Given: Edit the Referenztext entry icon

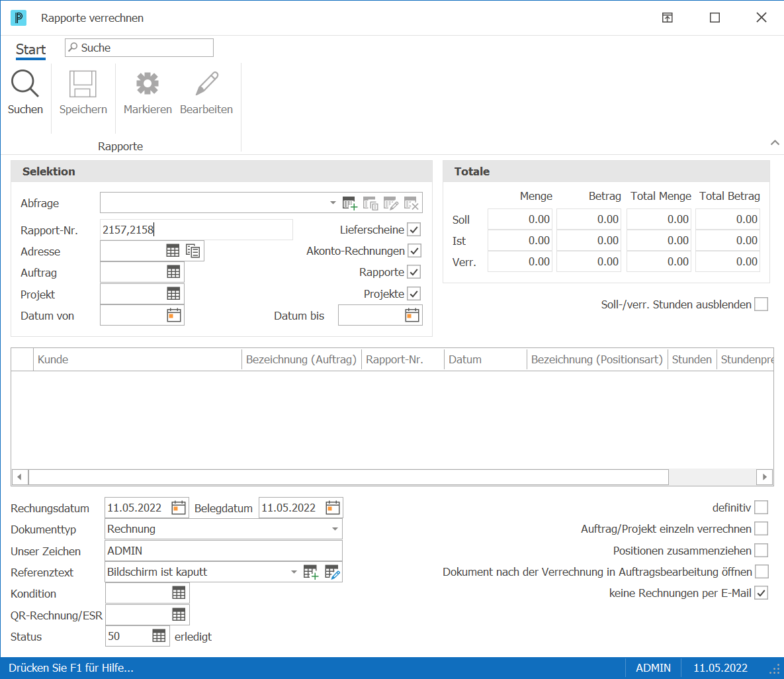Looking at the screenshot, I should (332, 572).
